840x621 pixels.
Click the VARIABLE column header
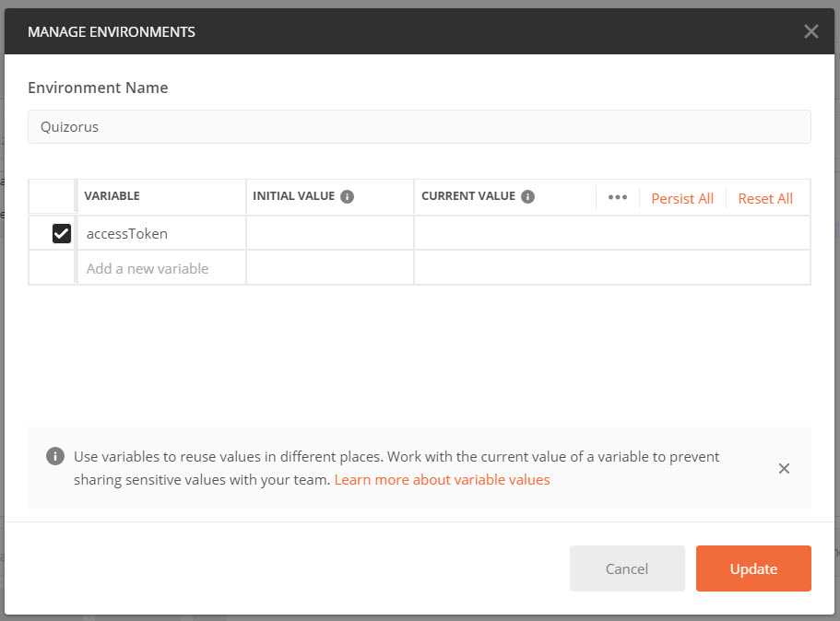(112, 197)
